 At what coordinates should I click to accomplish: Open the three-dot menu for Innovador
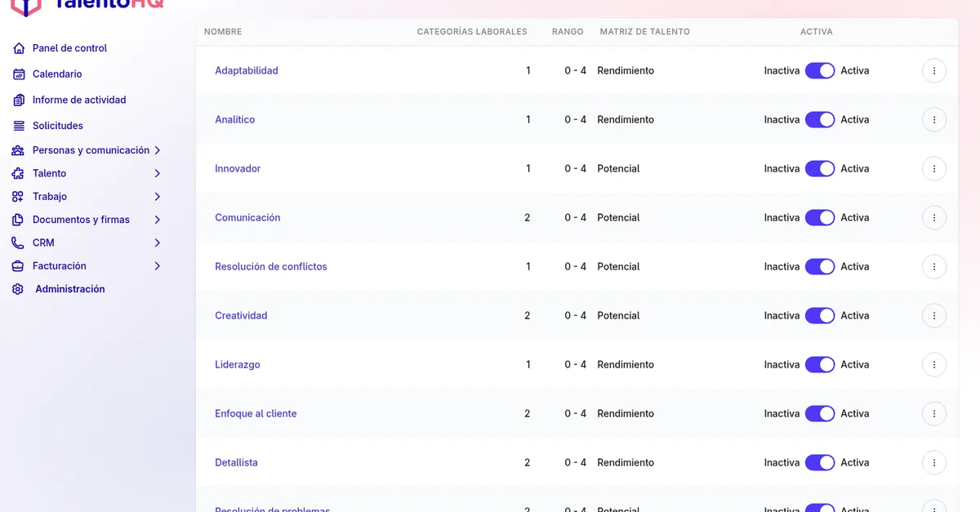[934, 168]
